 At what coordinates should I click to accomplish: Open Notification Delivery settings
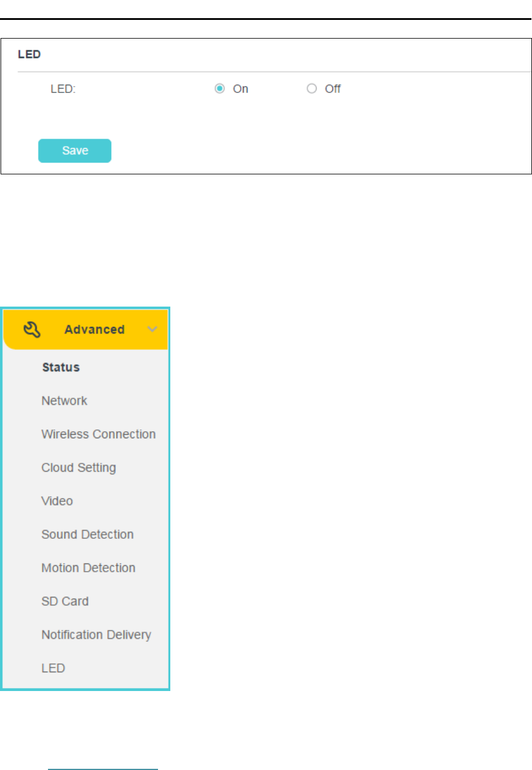[x=96, y=634]
